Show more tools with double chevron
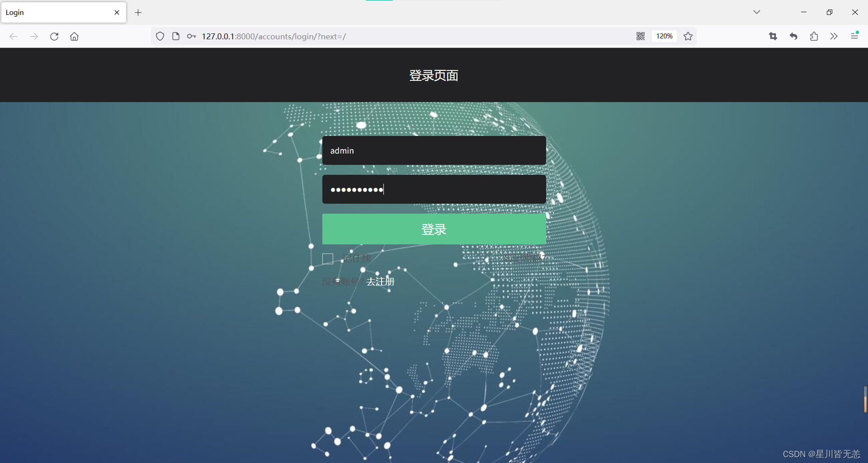Viewport: 868px width, 463px height. pyautogui.click(x=834, y=36)
